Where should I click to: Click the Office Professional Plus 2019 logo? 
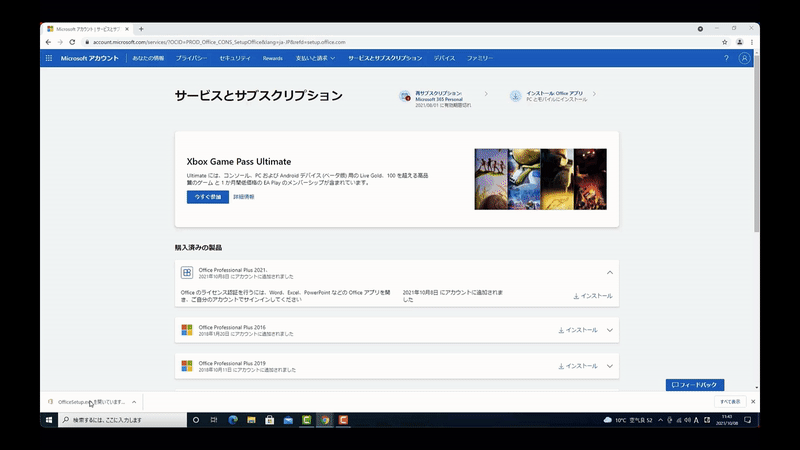point(187,366)
